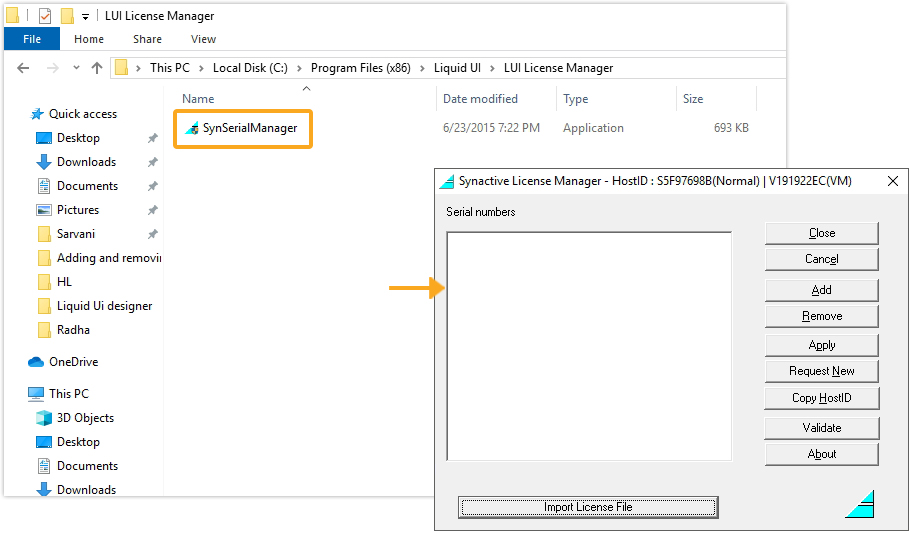Viewport: 909px width, 546px height.
Task: Click the Copy HostID button
Action: point(821,398)
